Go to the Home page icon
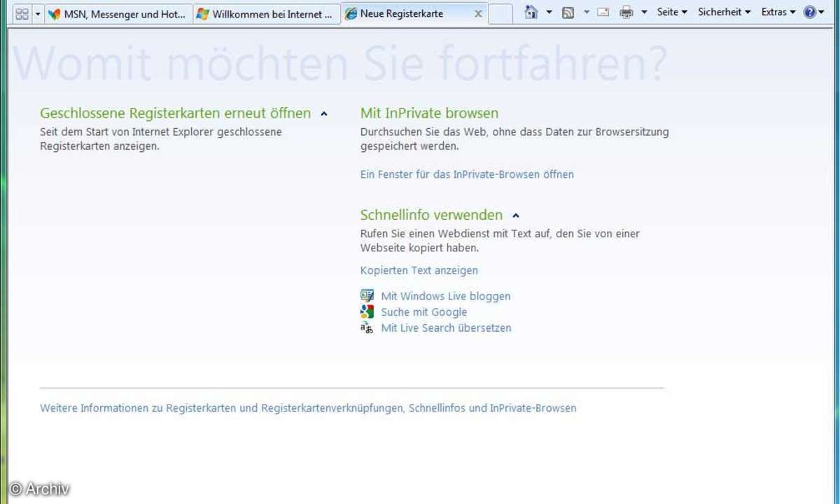 pos(532,12)
